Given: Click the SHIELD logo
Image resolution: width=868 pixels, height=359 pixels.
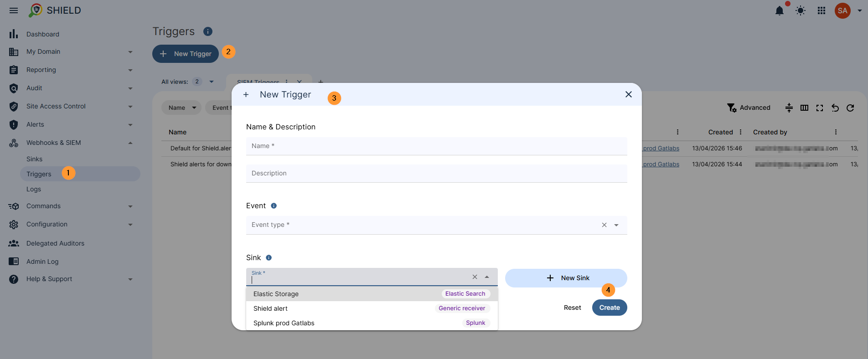Looking at the screenshot, I should 55,10.
